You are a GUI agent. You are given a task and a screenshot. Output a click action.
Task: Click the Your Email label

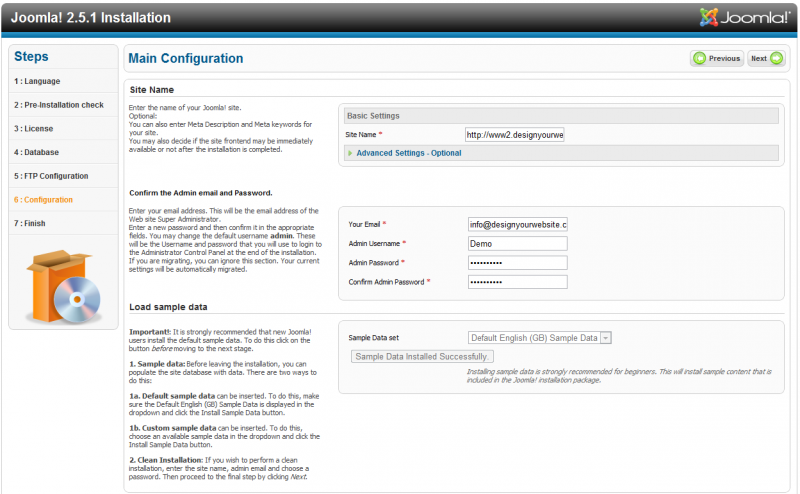coord(364,225)
